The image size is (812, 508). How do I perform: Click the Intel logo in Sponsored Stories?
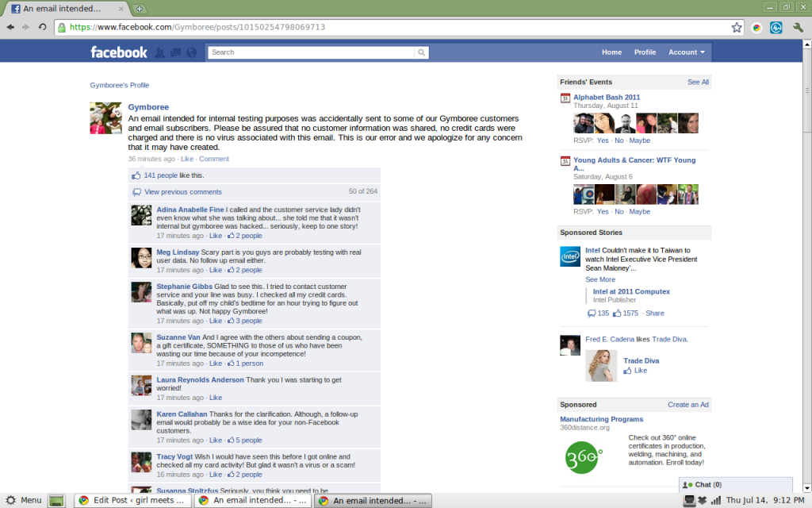[x=570, y=256]
